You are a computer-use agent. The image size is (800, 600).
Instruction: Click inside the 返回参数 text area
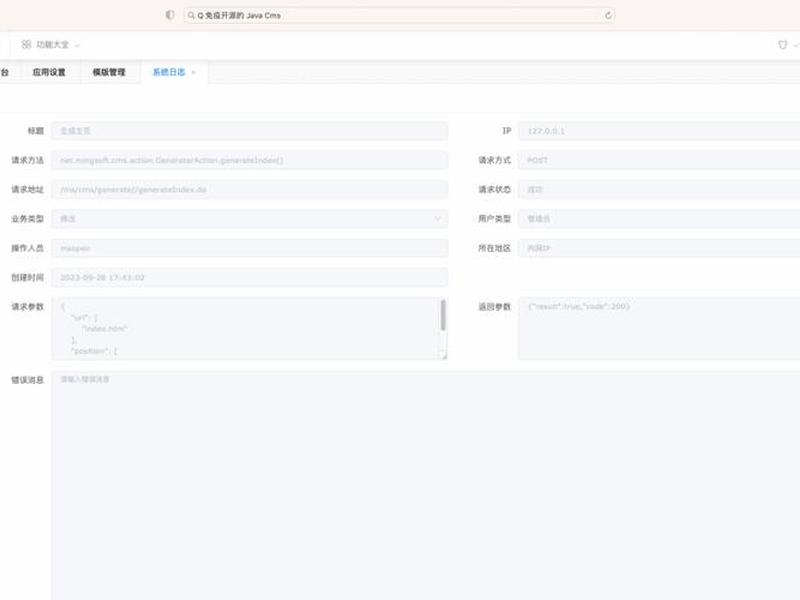pyautogui.click(x=659, y=329)
